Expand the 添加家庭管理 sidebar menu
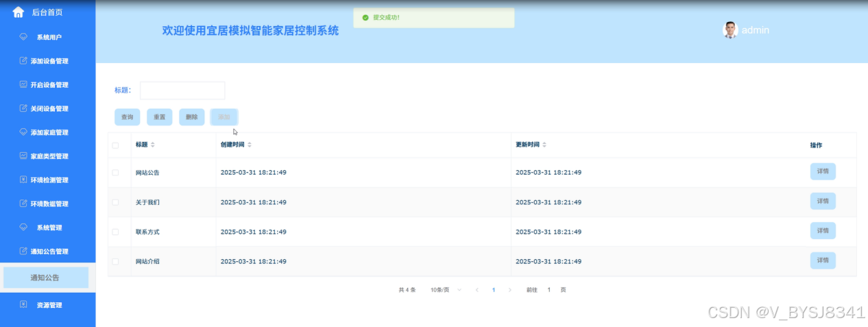868x327 pixels. pyautogui.click(x=48, y=132)
